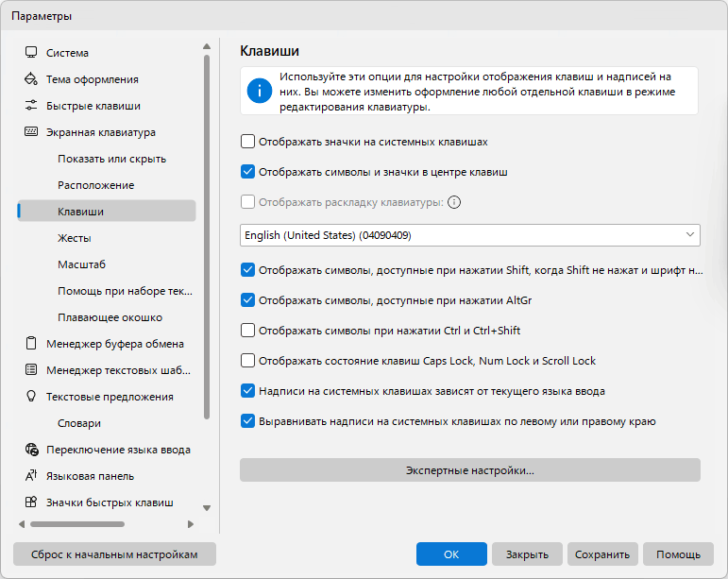Image resolution: width=728 pixels, height=579 pixels.
Task: Click the Система monitor icon
Action: [31, 53]
